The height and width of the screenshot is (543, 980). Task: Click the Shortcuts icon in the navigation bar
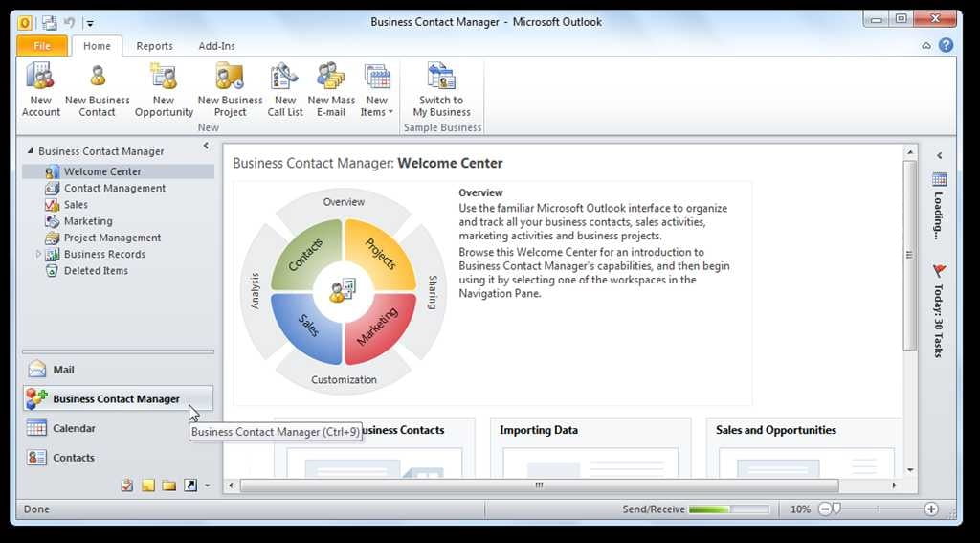190,486
